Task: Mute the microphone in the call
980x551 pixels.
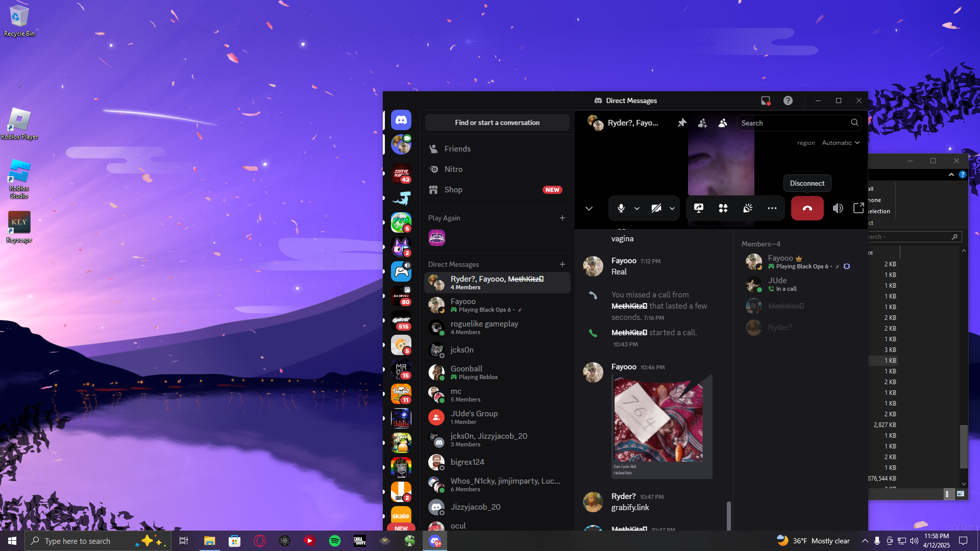Action: 621,208
